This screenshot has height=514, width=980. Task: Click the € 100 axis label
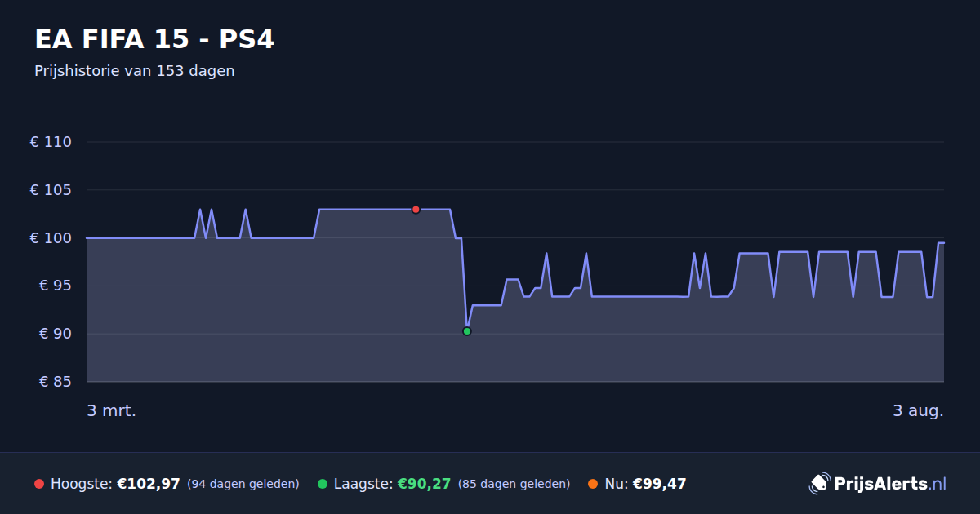(51, 238)
